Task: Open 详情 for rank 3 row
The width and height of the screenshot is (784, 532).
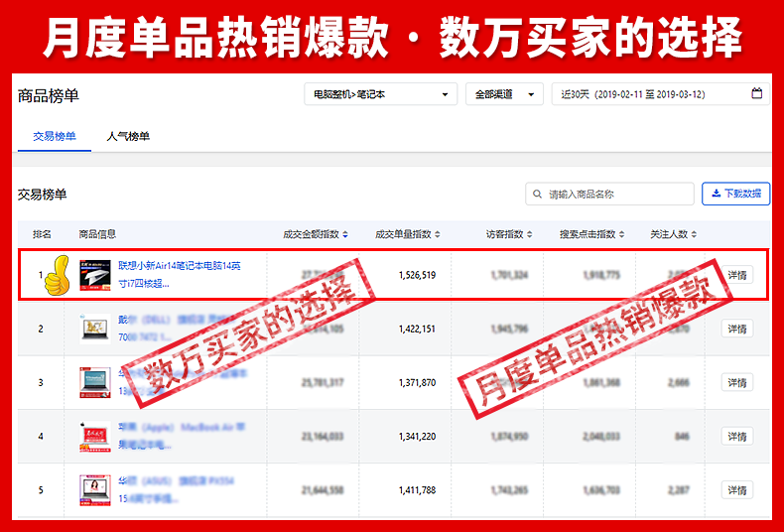Action: tap(737, 382)
